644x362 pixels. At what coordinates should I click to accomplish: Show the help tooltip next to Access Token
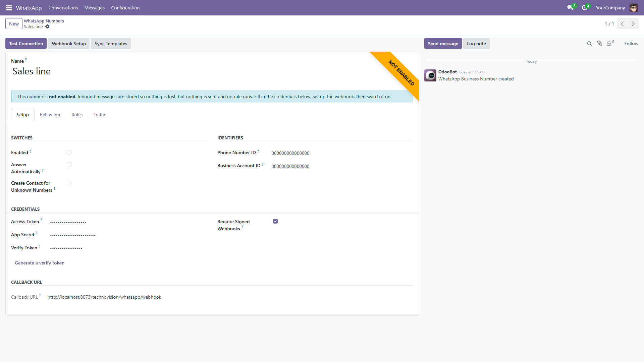[x=41, y=220]
